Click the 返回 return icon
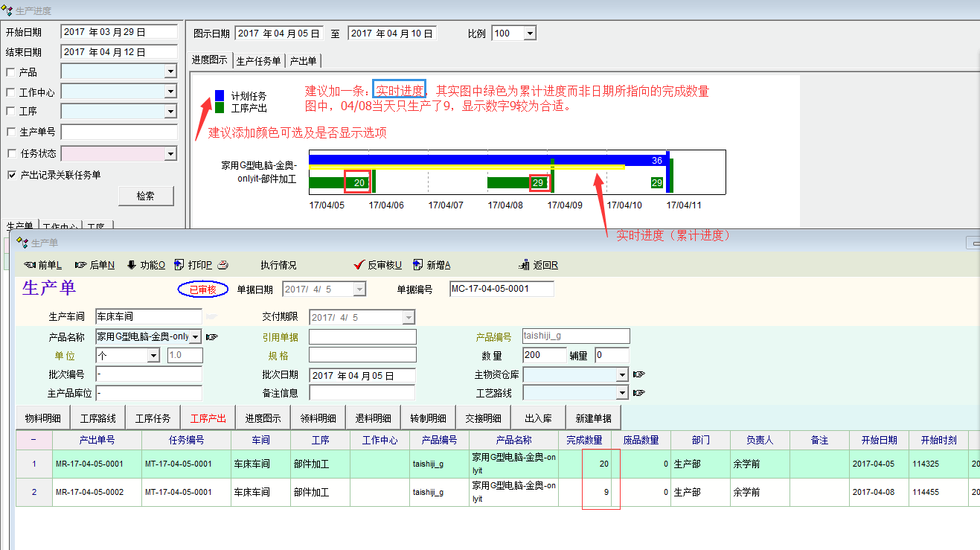 pos(525,265)
